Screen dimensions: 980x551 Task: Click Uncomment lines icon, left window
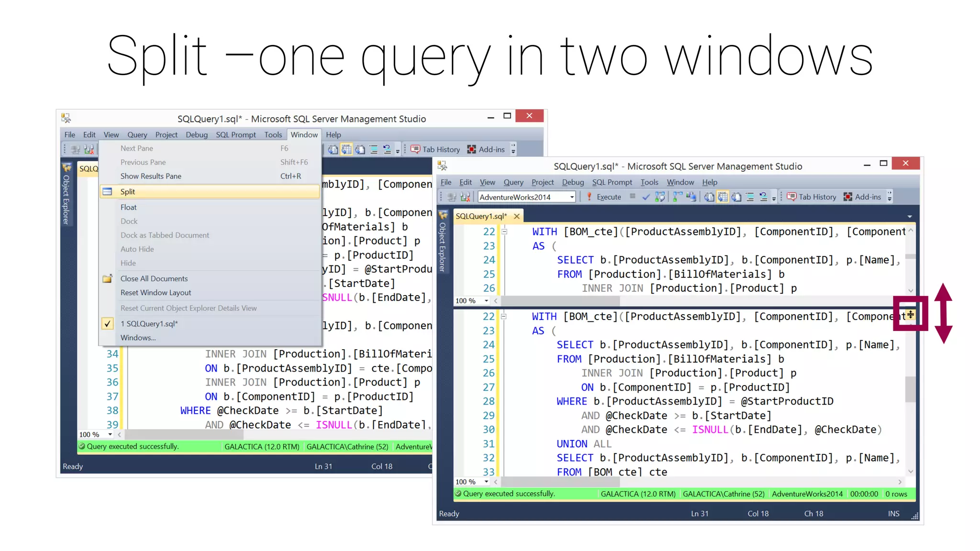point(387,149)
